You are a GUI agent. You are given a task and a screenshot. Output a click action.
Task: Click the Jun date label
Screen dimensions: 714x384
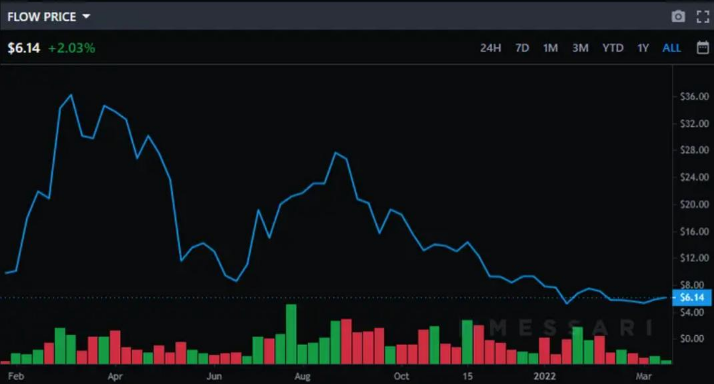(214, 376)
